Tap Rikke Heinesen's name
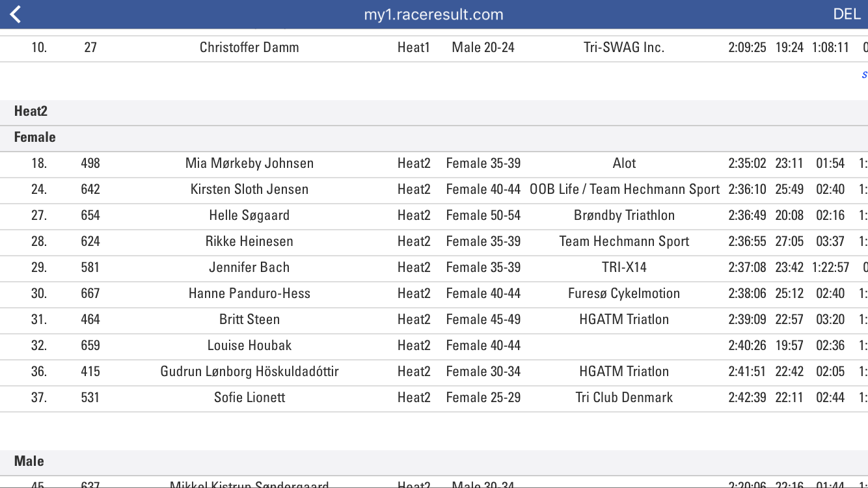Viewport: 868px width, 488px height. coord(249,241)
